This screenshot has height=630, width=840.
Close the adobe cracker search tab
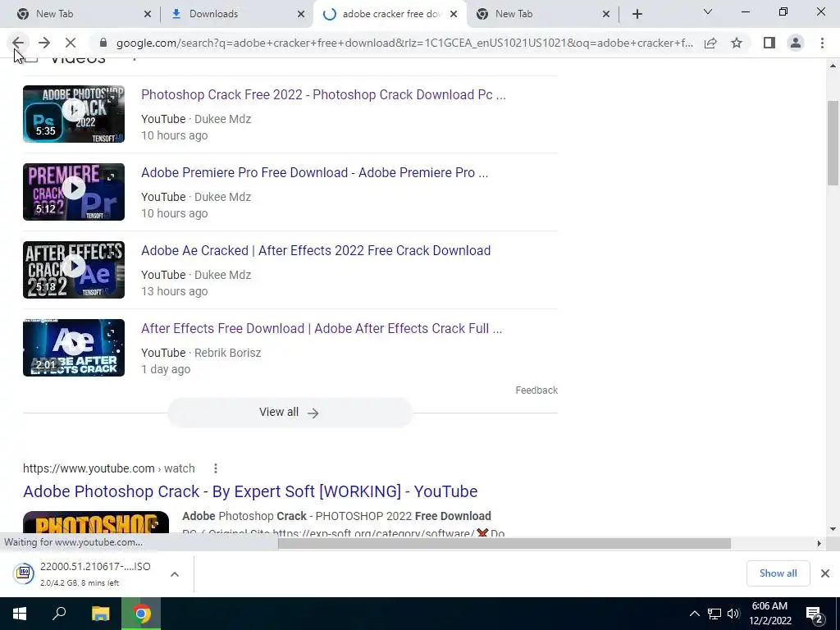pos(454,15)
